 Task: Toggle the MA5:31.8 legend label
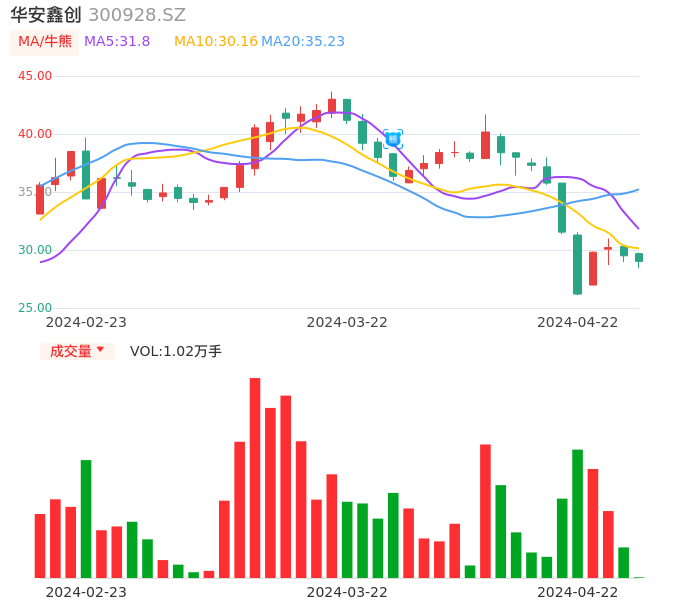pyautogui.click(x=117, y=41)
